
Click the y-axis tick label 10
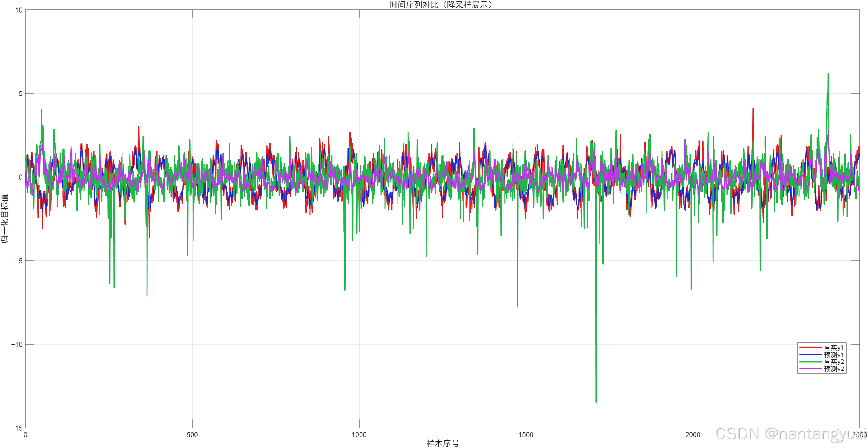(x=19, y=10)
